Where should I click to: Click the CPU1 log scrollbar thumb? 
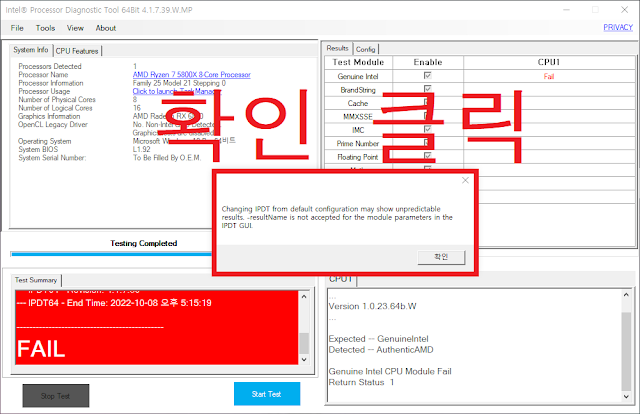click(x=626, y=351)
